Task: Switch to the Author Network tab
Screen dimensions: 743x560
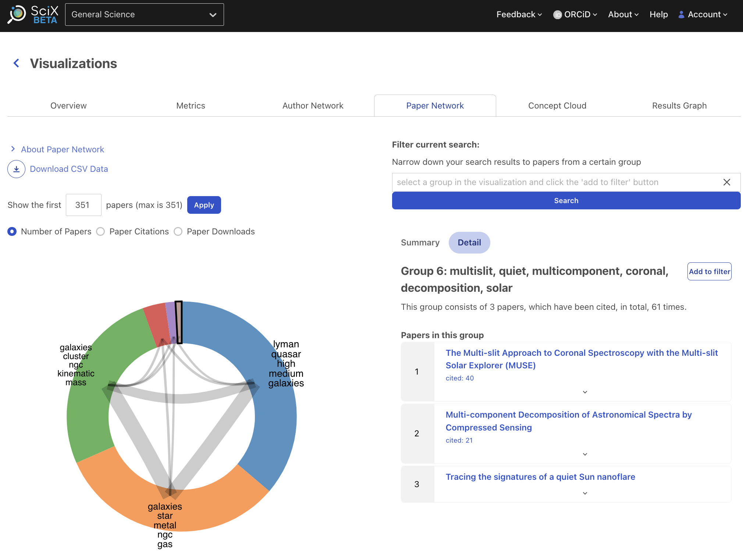Action: [313, 106]
